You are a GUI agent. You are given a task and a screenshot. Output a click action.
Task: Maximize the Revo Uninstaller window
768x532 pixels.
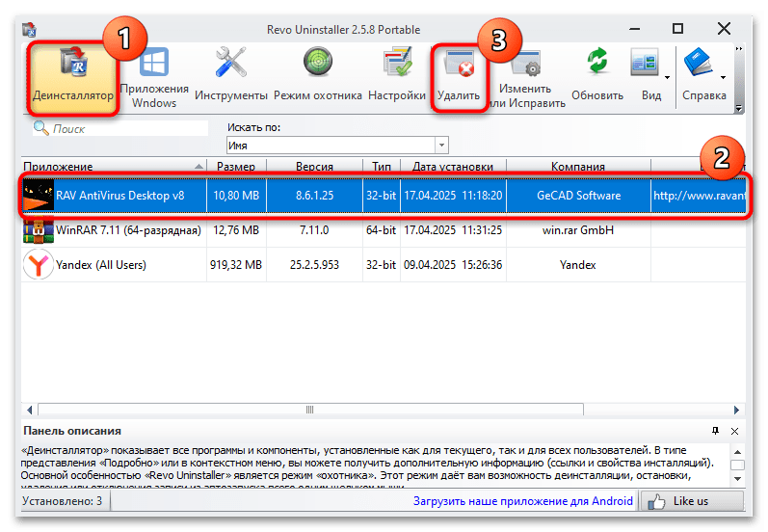click(x=677, y=29)
